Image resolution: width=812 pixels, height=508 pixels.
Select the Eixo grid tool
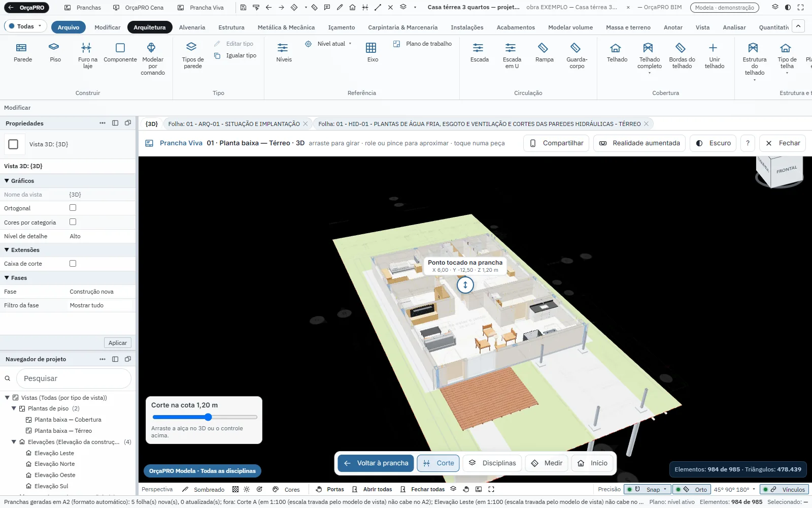point(372,52)
